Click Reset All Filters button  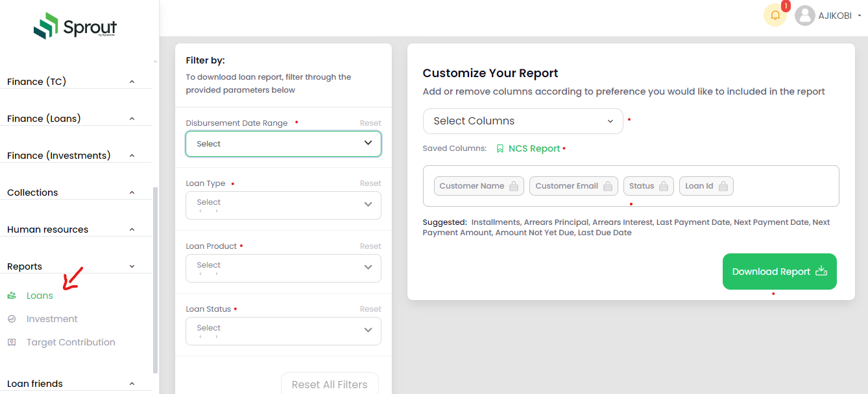point(330,384)
